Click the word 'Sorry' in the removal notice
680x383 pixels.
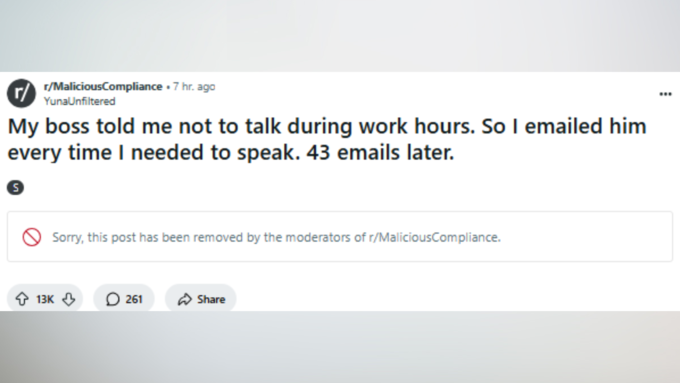[x=68, y=237]
